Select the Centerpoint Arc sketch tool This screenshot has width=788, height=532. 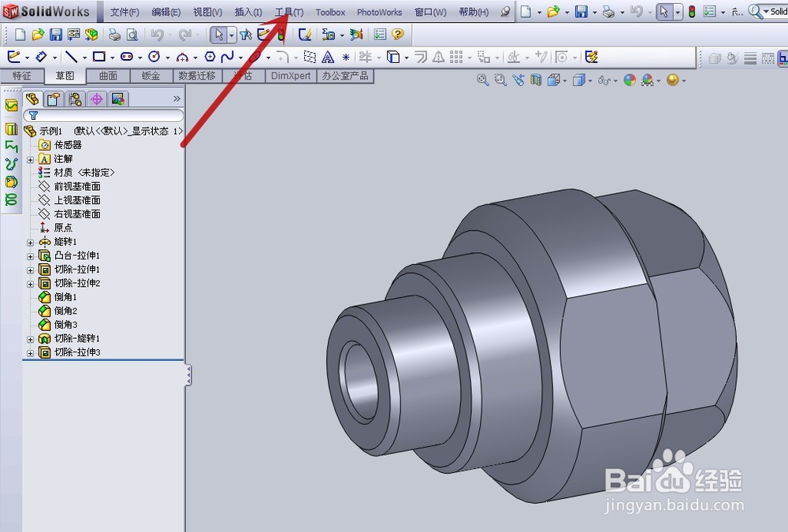[x=182, y=58]
